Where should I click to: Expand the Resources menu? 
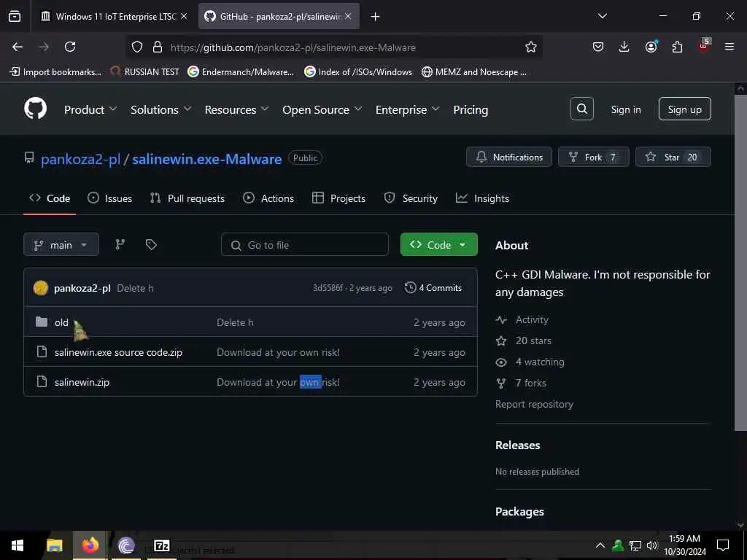(x=237, y=110)
